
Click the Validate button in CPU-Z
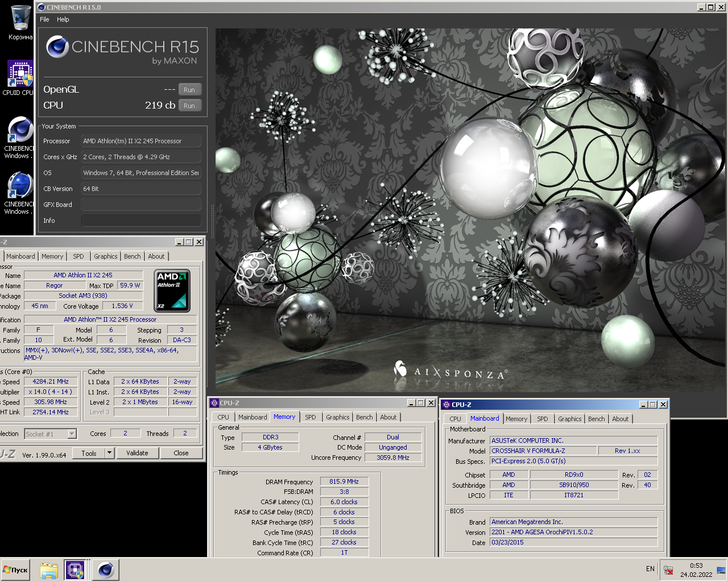(137, 453)
